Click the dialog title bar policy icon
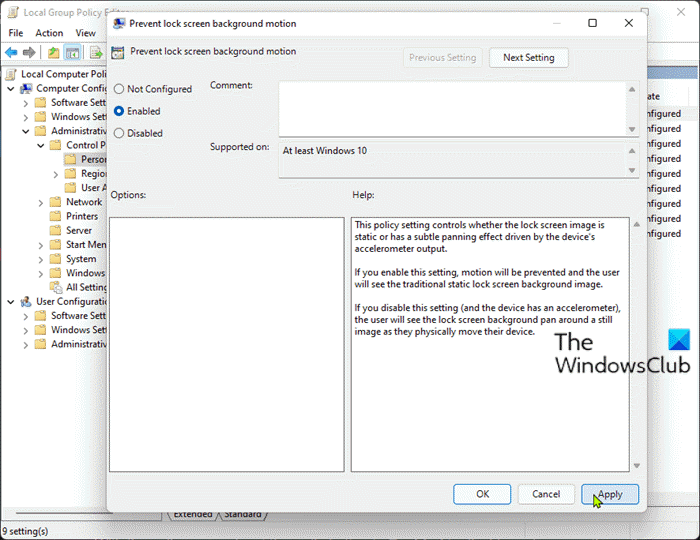Viewport: 700px width, 540px height. tap(119, 23)
